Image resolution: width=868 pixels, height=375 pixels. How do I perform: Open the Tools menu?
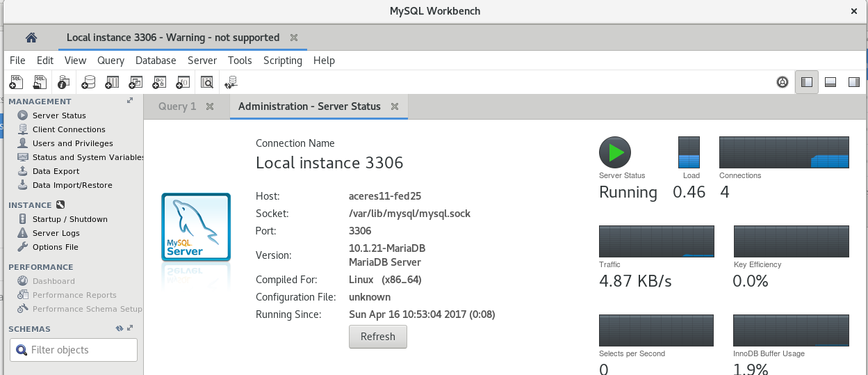tap(240, 61)
